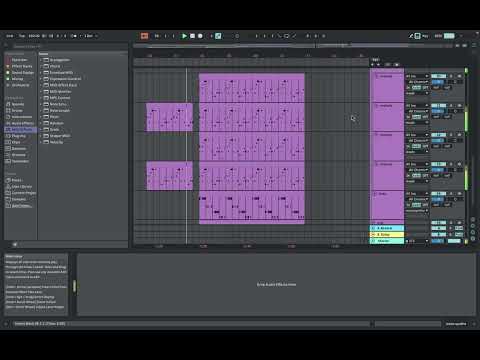
Task: Open the first menu at top-left of window
Action: [10, 36]
